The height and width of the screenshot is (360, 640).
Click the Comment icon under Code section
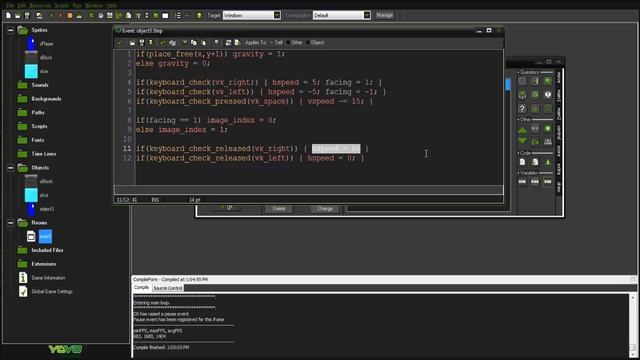click(x=548, y=162)
